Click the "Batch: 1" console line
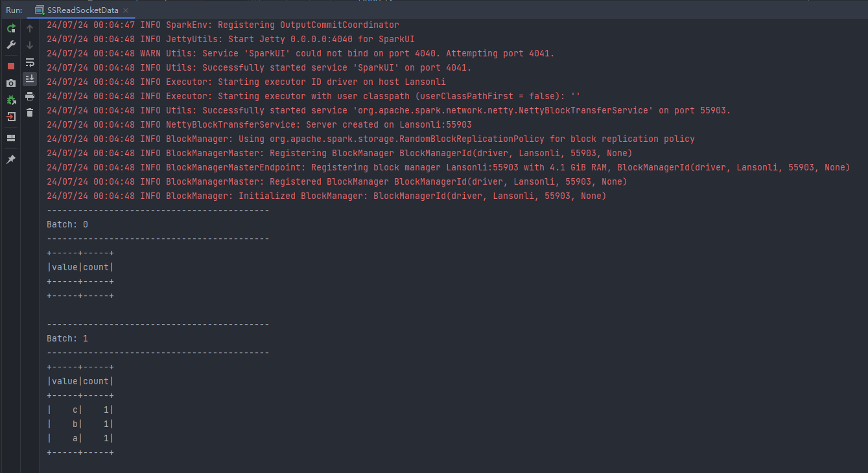Viewport: 868px width, 473px height. click(67, 338)
